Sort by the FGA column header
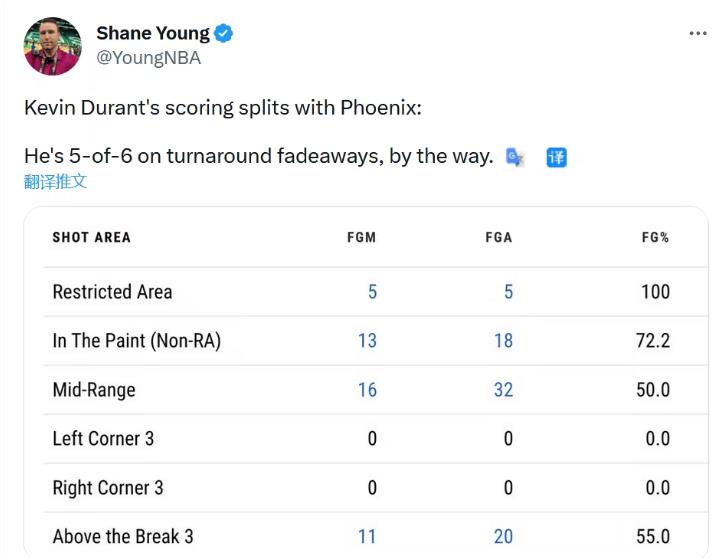 [497, 238]
